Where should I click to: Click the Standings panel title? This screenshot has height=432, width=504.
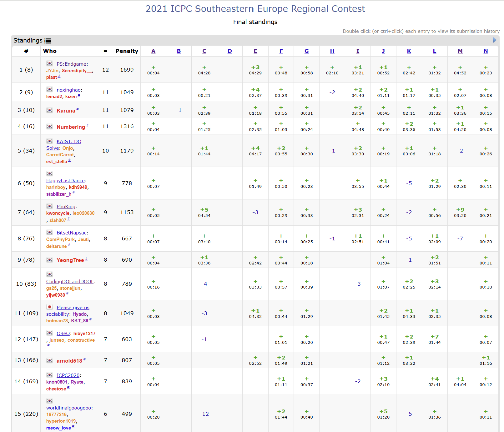click(28, 40)
